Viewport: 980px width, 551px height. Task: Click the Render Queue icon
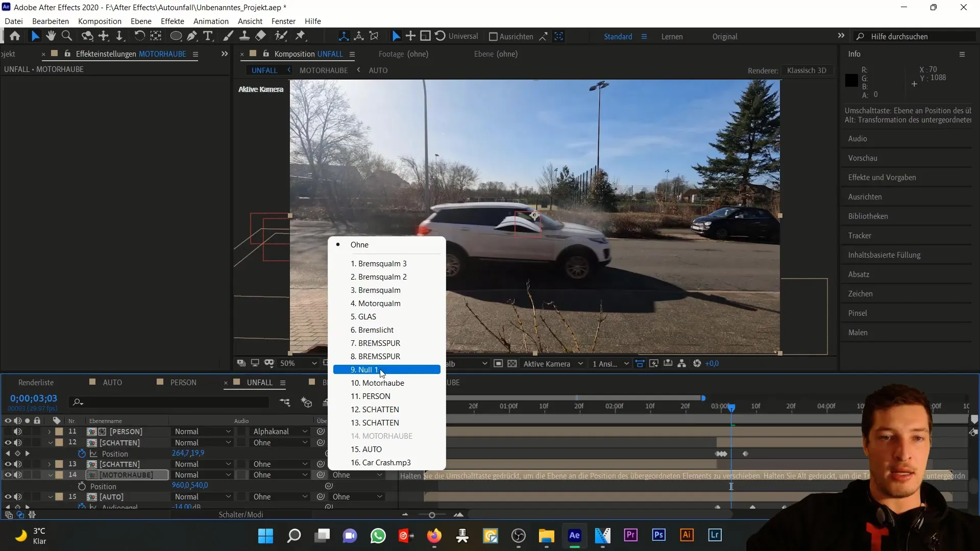point(35,382)
